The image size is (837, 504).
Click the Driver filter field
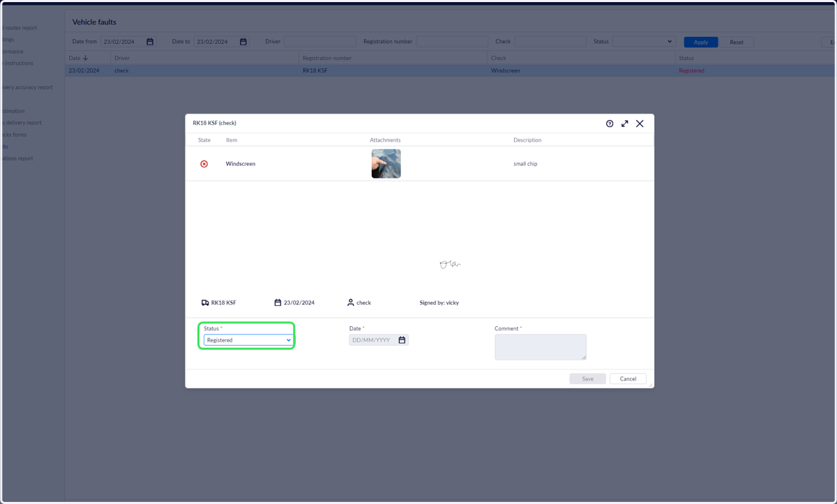(320, 42)
